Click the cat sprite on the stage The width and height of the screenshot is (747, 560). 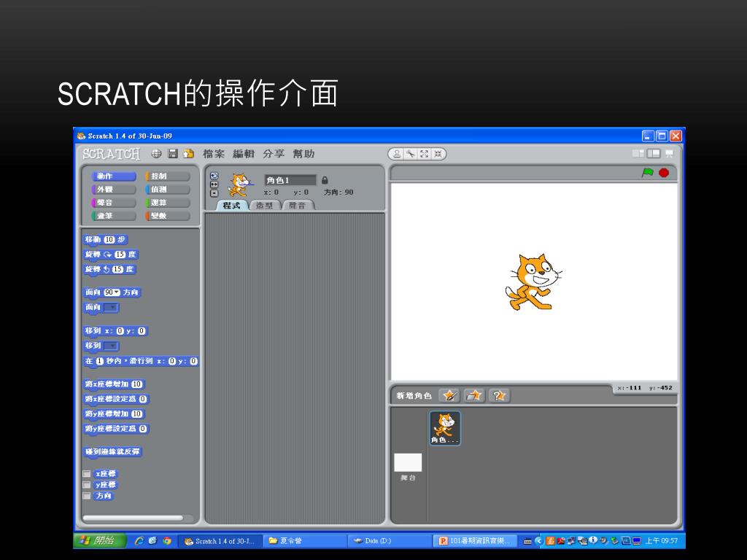pyautogui.click(x=533, y=282)
